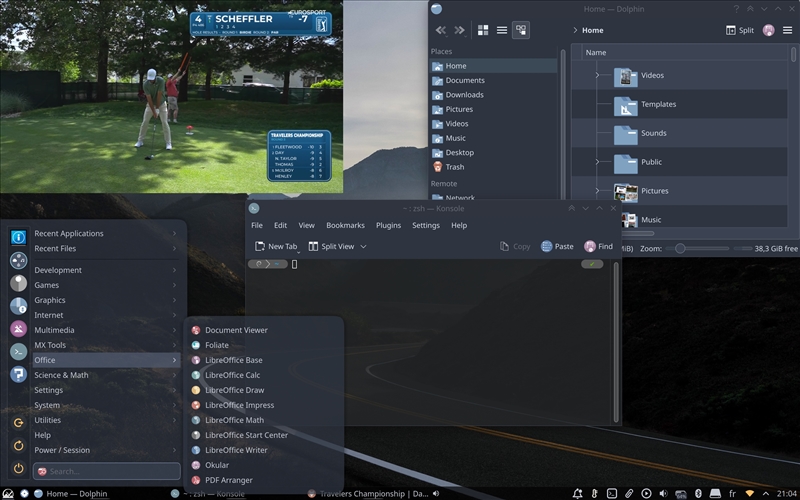
Task: Click the 21:04 clock in the taskbar
Action: point(787,493)
